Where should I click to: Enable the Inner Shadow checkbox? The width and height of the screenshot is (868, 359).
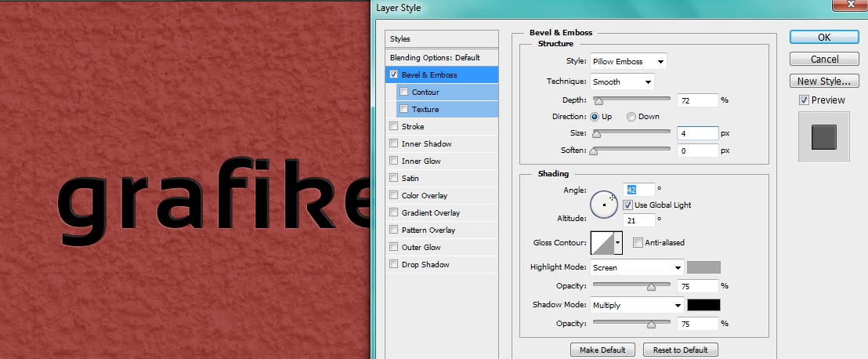(x=393, y=143)
